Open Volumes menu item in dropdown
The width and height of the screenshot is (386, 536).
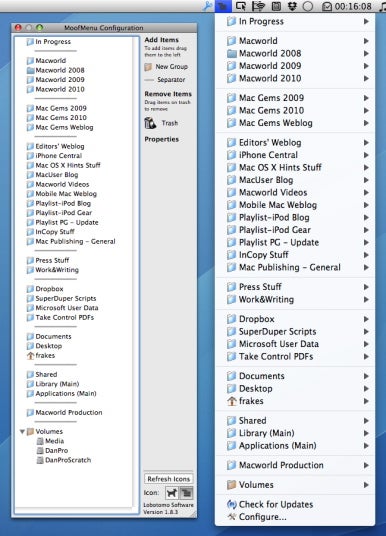295,485
